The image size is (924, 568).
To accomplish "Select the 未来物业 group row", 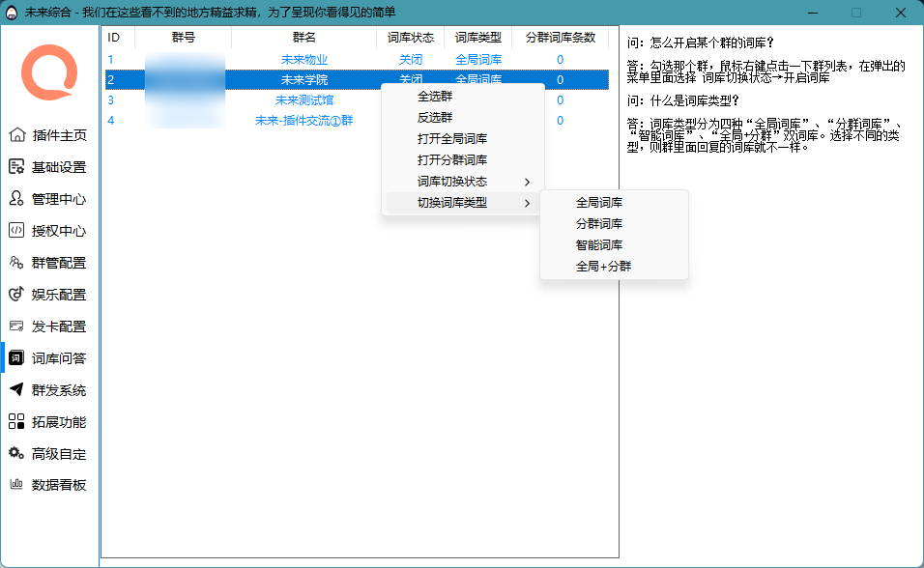I will click(304, 60).
